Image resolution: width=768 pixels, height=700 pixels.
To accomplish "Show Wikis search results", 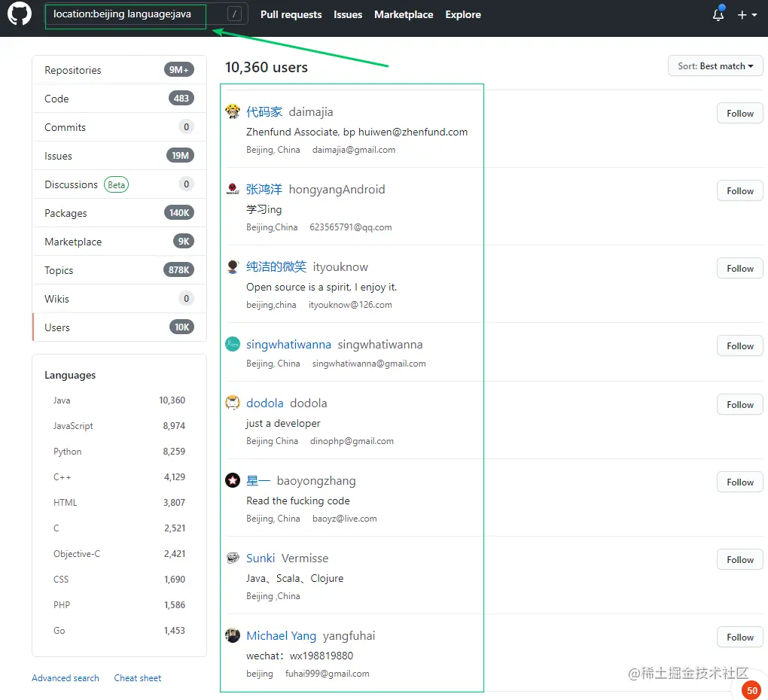I will 119,299.
